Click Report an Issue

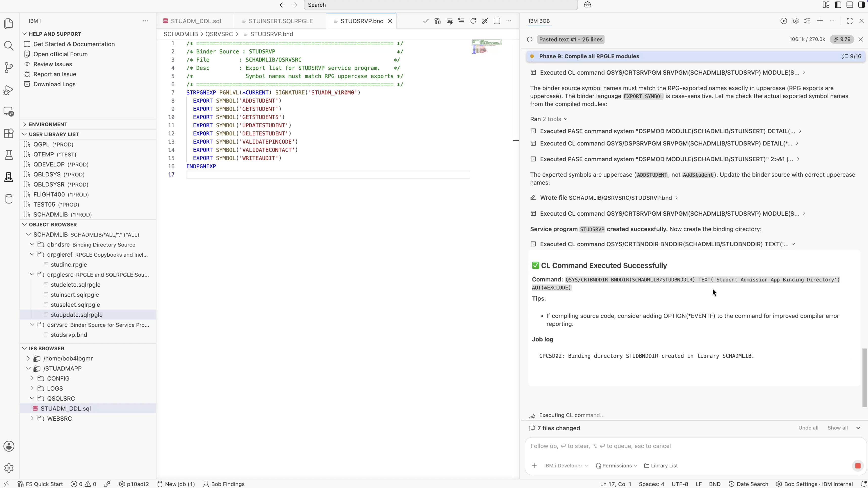point(55,74)
